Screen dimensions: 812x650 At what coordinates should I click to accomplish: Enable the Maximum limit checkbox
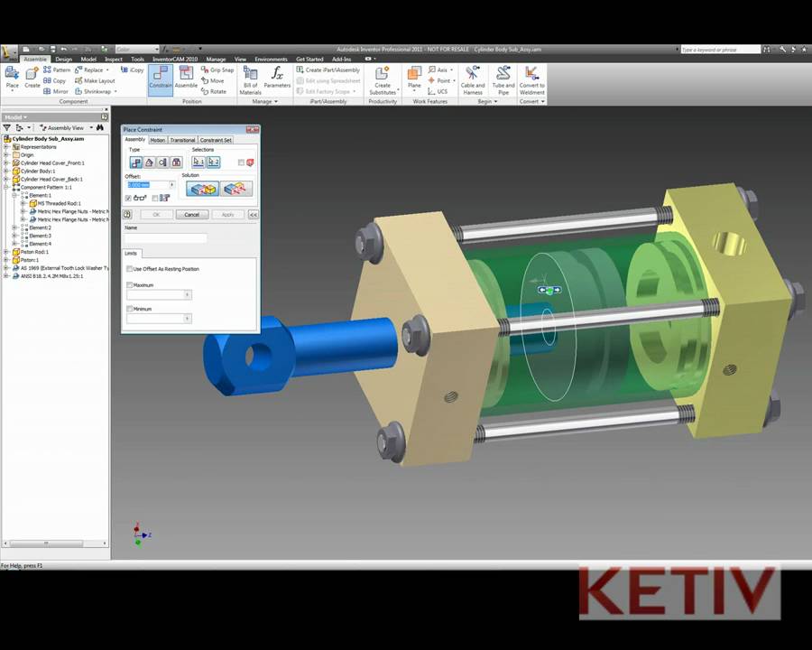(x=129, y=285)
